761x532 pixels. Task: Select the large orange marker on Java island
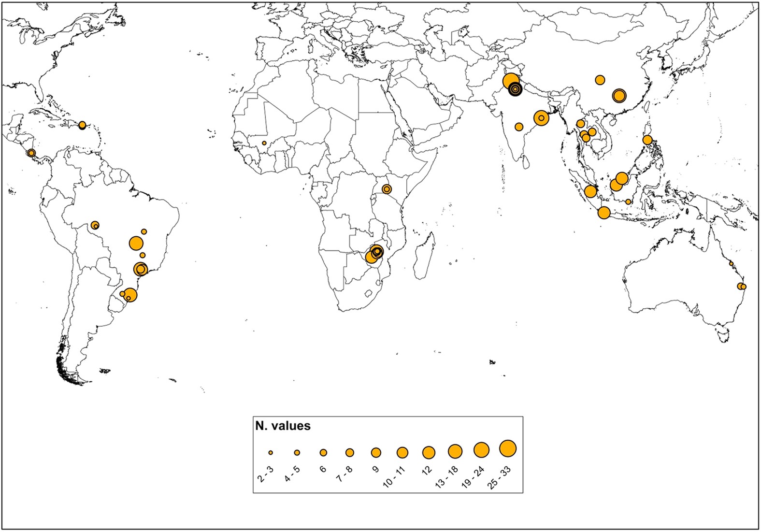(604, 213)
